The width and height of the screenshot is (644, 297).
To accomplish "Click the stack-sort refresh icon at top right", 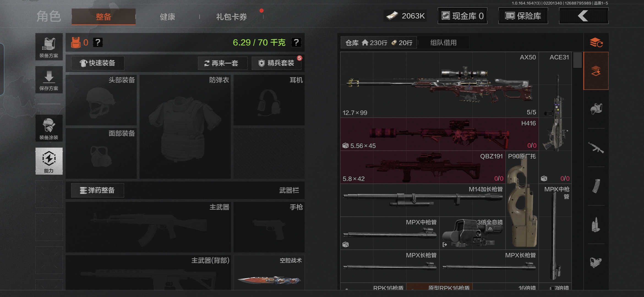I will tap(596, 43).
